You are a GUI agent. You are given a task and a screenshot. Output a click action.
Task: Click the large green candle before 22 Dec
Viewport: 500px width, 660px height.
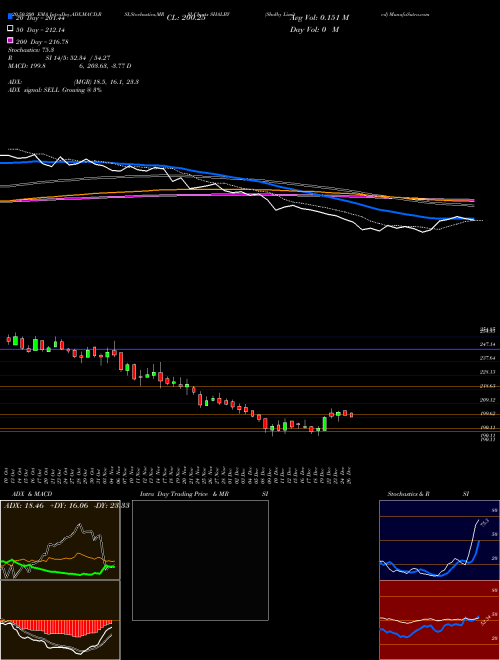(x=324, y=424)
